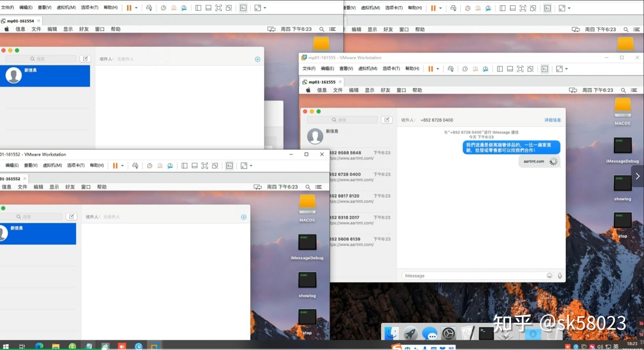Open conversation 852 9817 8120
644x350 pixels.
[x=360, y=199]
